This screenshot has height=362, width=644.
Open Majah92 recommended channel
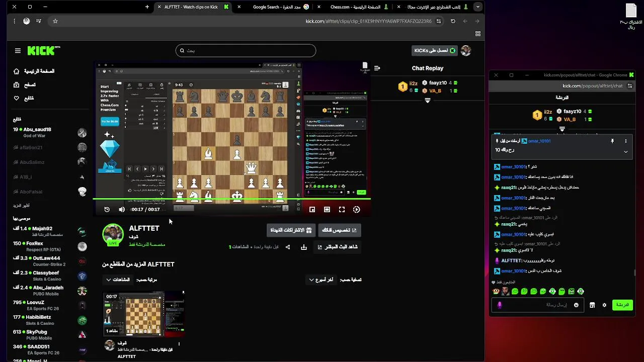[50, 231]
